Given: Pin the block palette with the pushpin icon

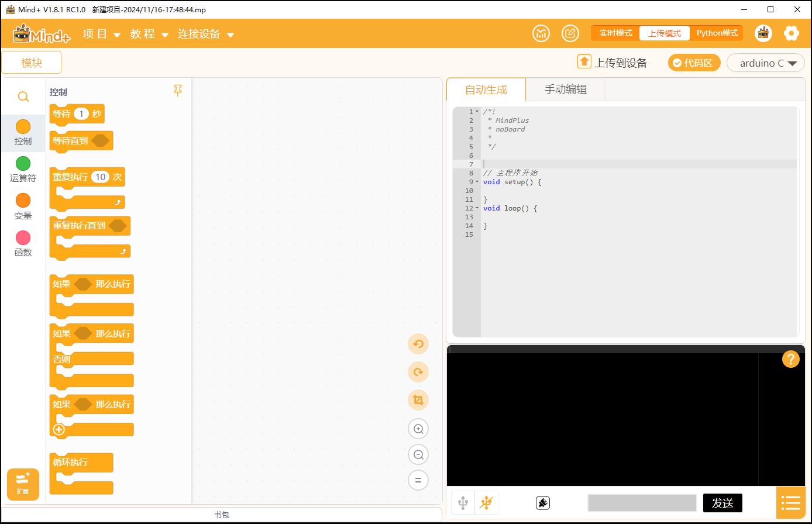Looking at the screenshot, I should pyautogui.click(x=178, y=91).
